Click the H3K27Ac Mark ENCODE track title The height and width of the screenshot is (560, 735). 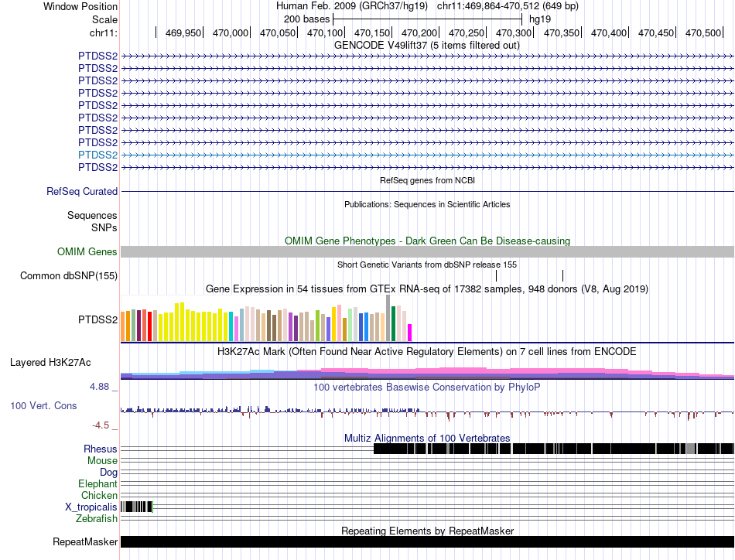tap(427, 351)
